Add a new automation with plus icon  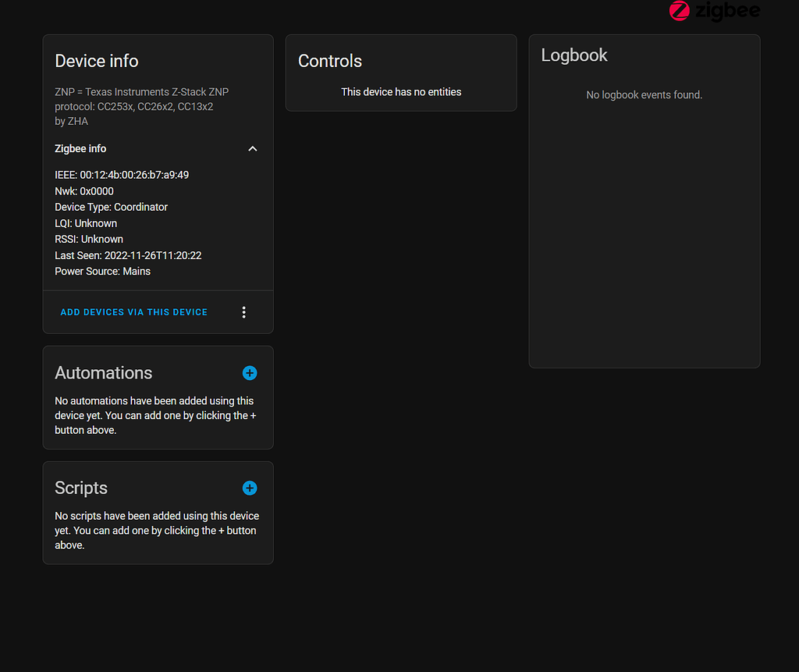[x=250, y=373]
